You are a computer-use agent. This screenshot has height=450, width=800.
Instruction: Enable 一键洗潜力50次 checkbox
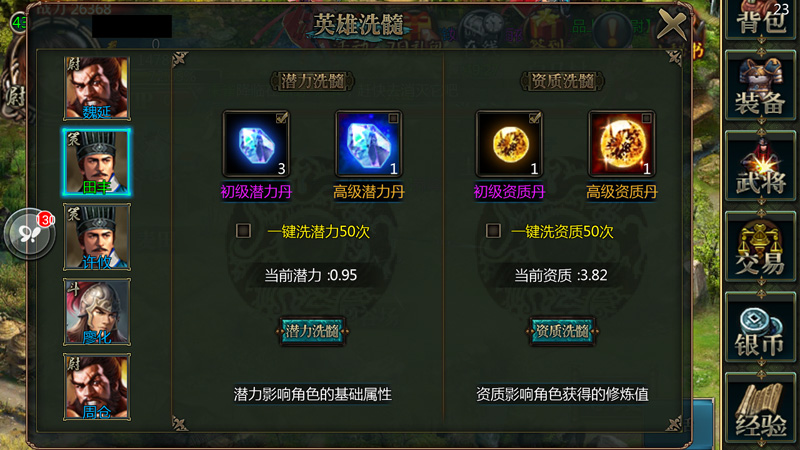(243, 231)
